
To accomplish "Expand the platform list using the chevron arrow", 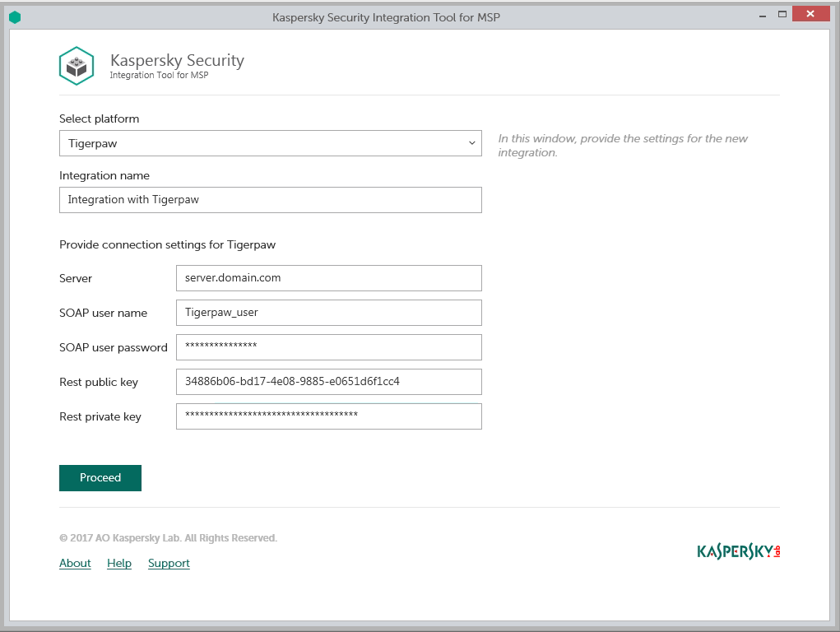I will coord(471,142).
